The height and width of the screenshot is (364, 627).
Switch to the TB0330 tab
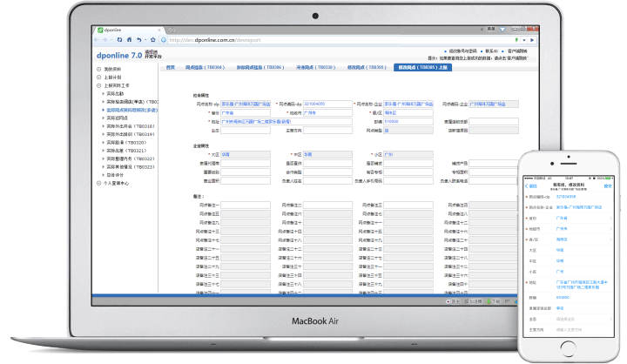(315, 67)
